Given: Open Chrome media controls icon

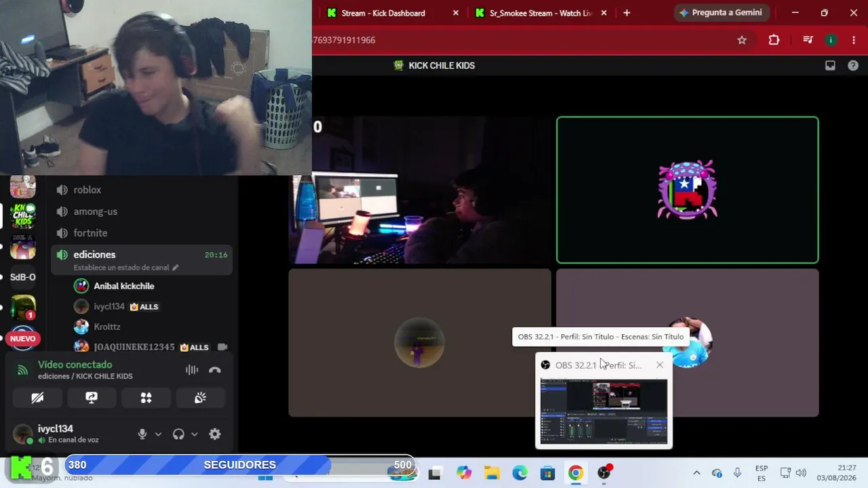Looking at the screenshot, I should (x=808, y=40).
